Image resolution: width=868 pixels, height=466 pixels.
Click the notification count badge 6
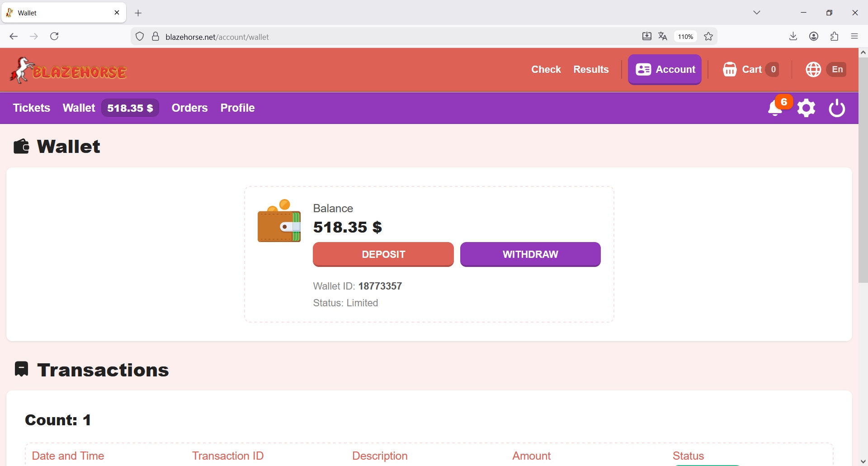coord(784,103)
